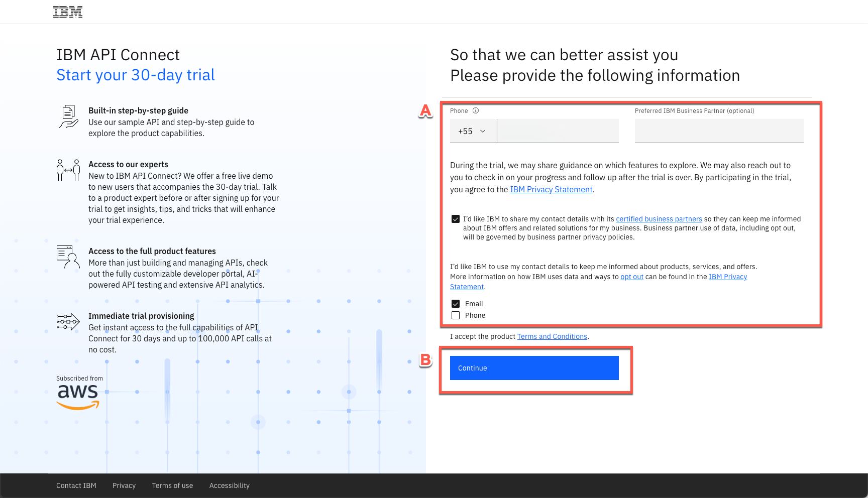Open Accessibility footer item
Screen dimensions: 868x498
tap(230, 485)
